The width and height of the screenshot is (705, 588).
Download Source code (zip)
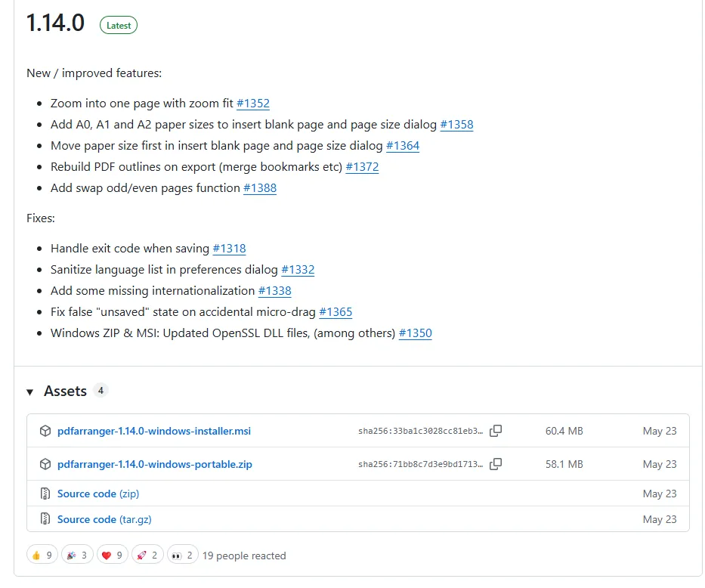pyautogui.click(x=98, y=494)
